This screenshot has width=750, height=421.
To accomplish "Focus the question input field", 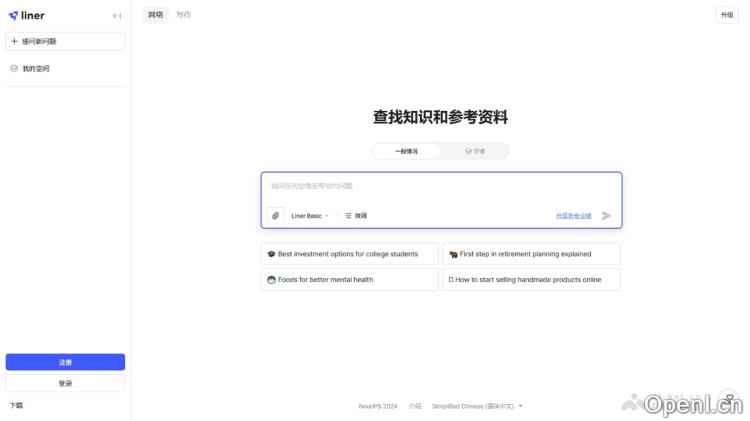I will [x=440, y=186].
